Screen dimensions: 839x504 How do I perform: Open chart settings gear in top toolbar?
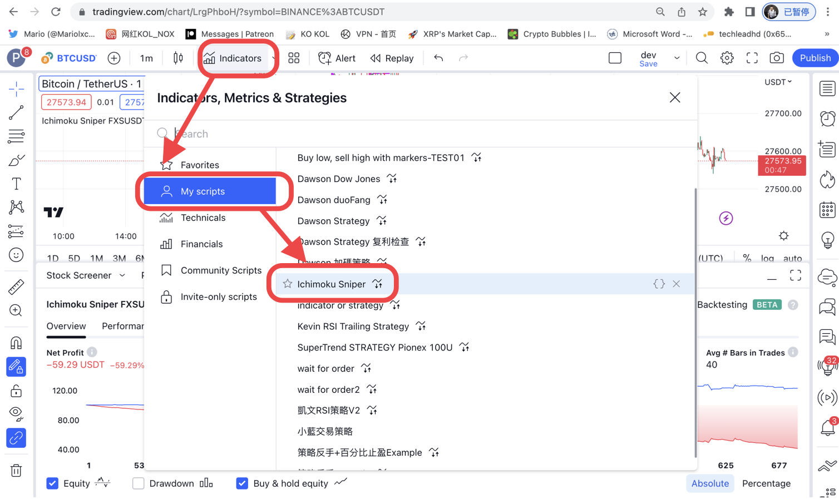[x=727, y=58]
